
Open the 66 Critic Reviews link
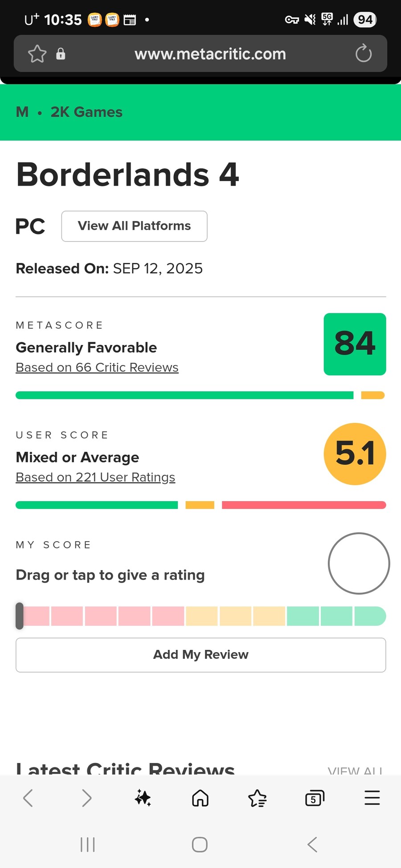point(97,368)
